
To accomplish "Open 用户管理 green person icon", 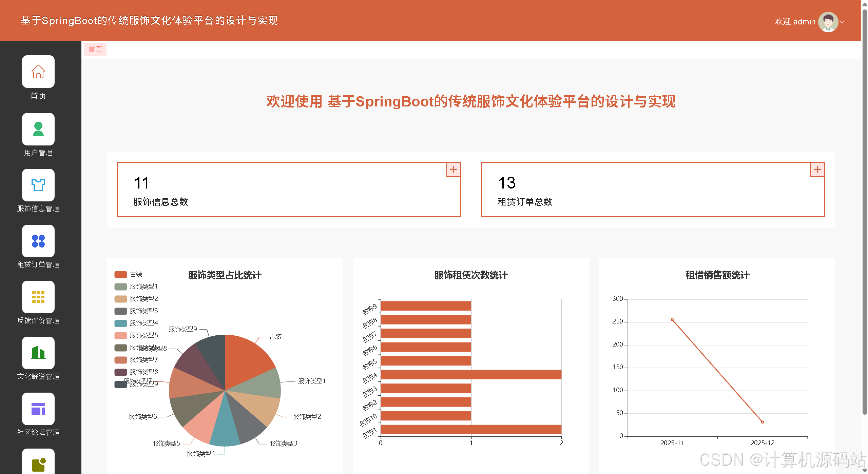I will point(38,129).
